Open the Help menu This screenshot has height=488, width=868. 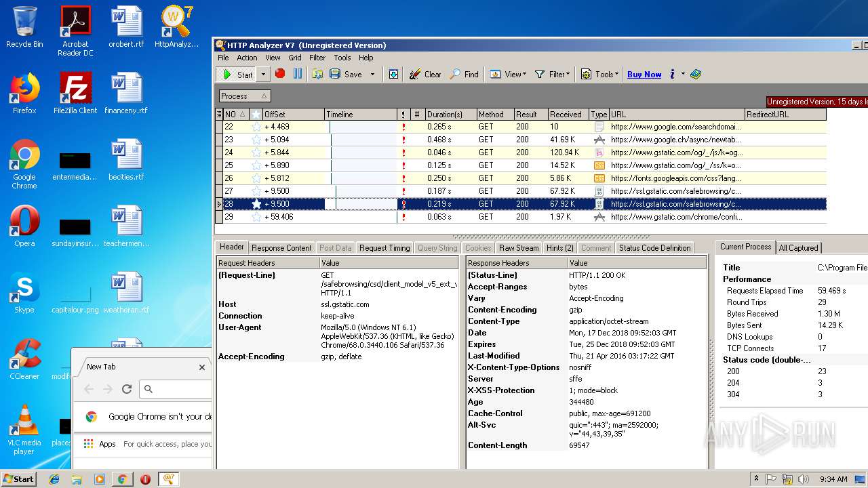click(x=366, y=58)
